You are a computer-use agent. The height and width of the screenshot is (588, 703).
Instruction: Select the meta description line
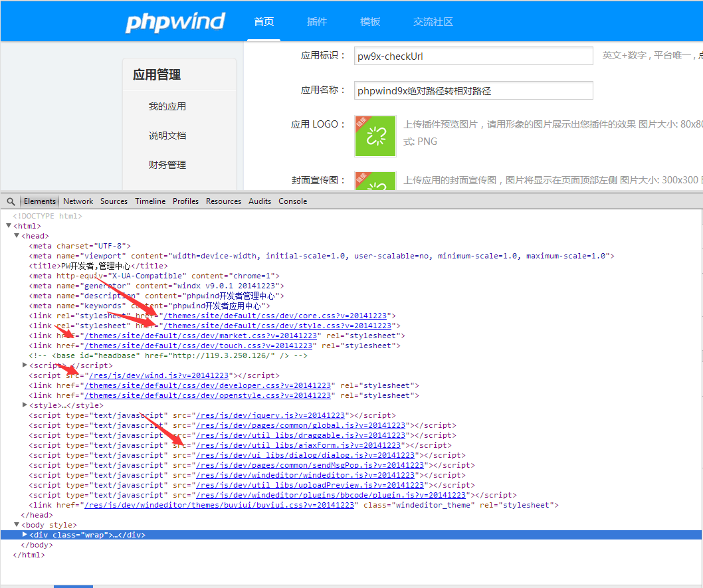coord(156,296)
